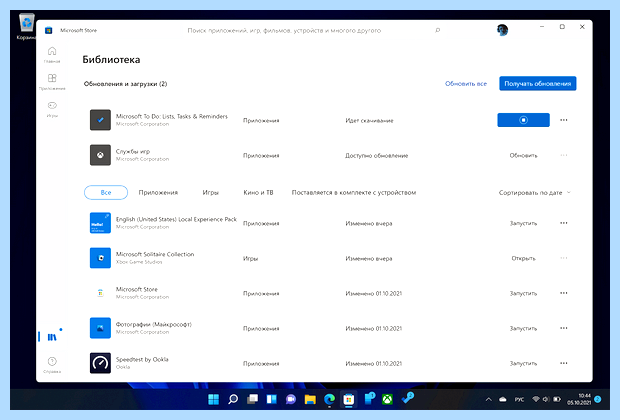
Task: Open taskbar Search
Action: [x=233, y=399]
